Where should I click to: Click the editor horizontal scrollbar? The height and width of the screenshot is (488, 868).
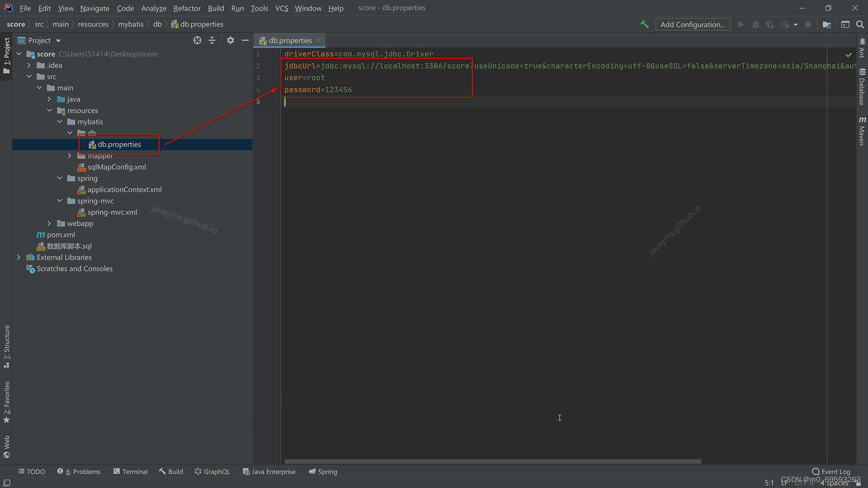click(493, 461)
